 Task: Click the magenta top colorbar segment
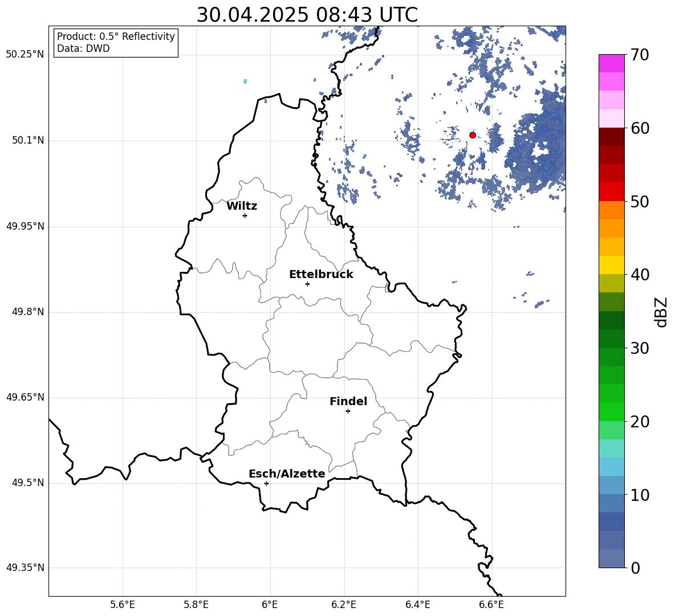(612, 64)
